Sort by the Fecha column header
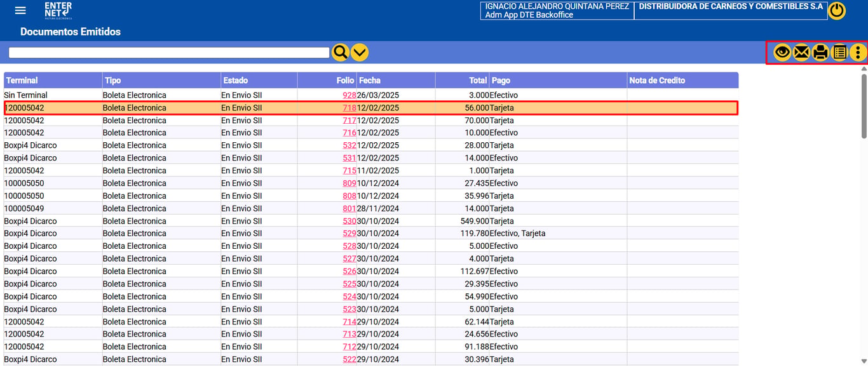Viewport: 868px width, 391px height. coord(396,80)
